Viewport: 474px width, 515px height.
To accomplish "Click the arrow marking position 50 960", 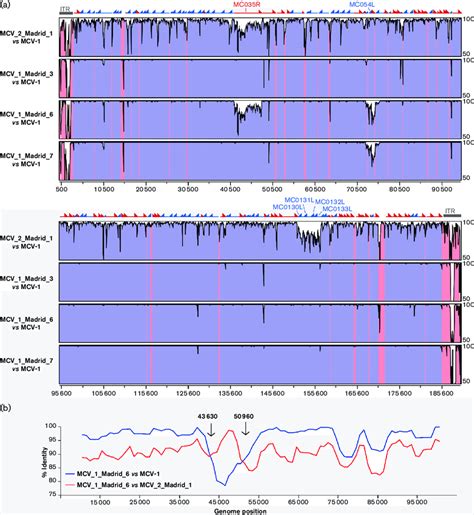I will [x=245, y=429].
